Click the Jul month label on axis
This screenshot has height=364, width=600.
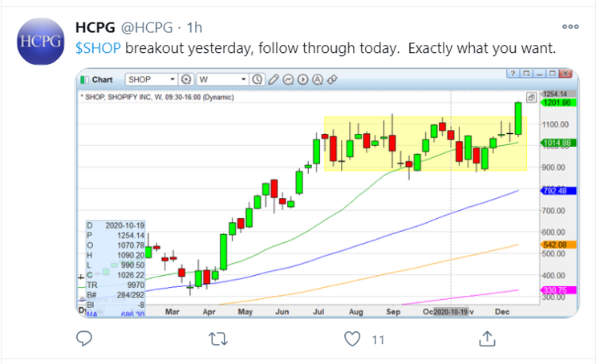[318, 312]
